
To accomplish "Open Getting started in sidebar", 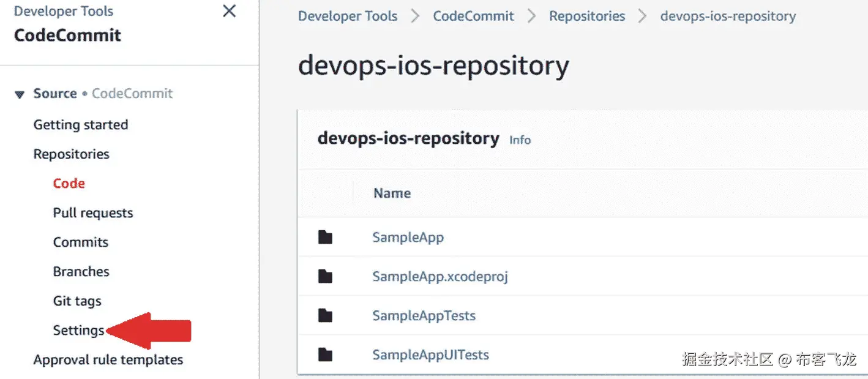I will (x=81, y=125).
